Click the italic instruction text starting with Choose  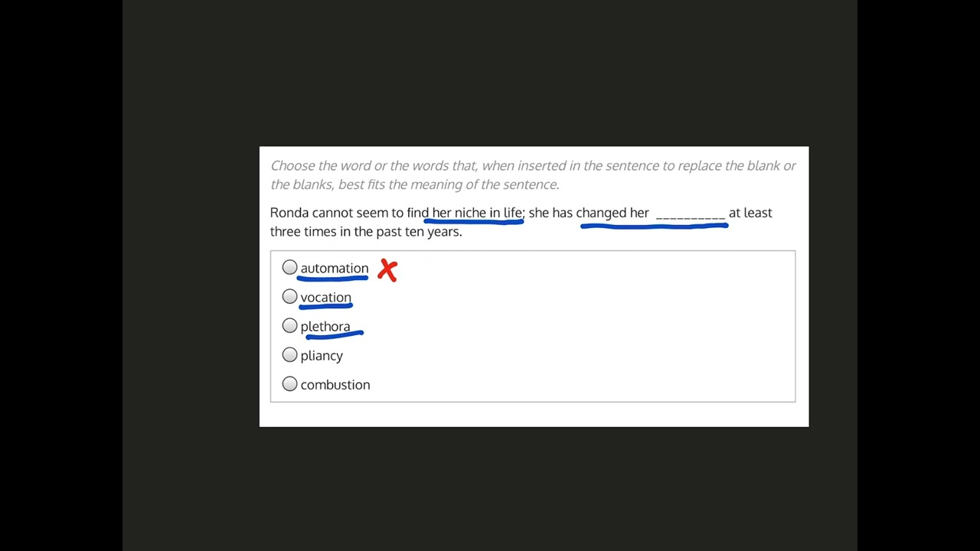point(533,174)
